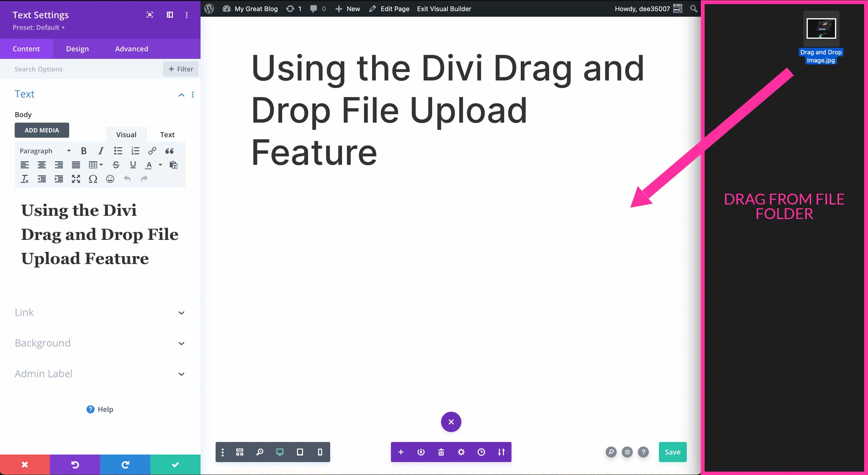
Task: Click the Ordered list icon
Action: click(x=135, y=151)
